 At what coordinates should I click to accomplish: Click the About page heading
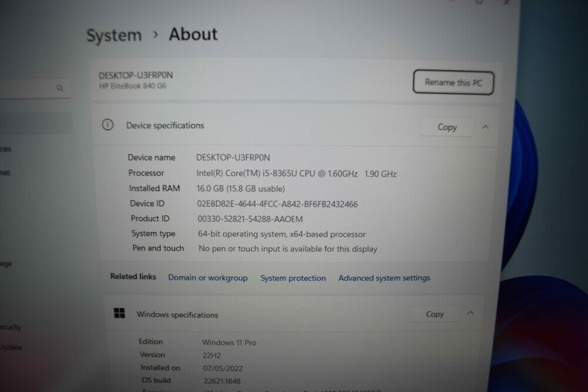pyautogui.click(x=193, y=35)
